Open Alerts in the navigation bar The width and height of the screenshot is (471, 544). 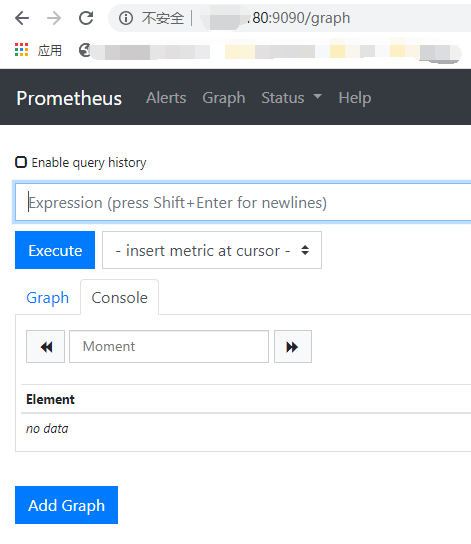pyautogui.click(x=166, y=98)
